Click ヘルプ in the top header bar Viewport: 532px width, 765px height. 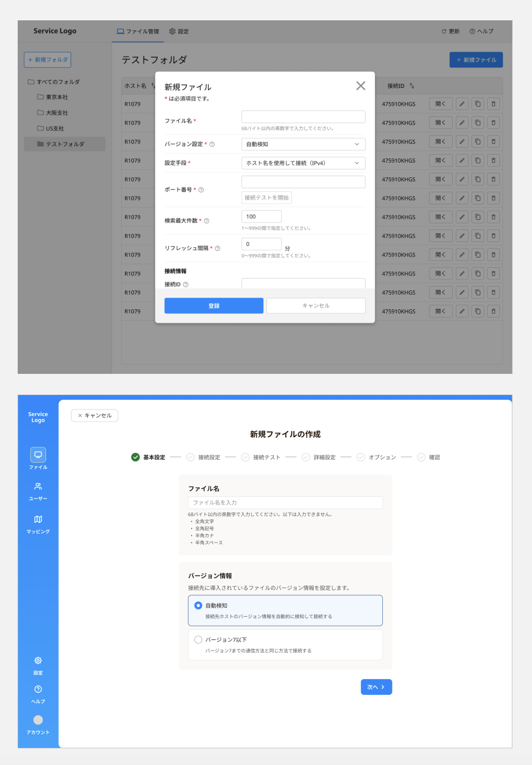482,31
